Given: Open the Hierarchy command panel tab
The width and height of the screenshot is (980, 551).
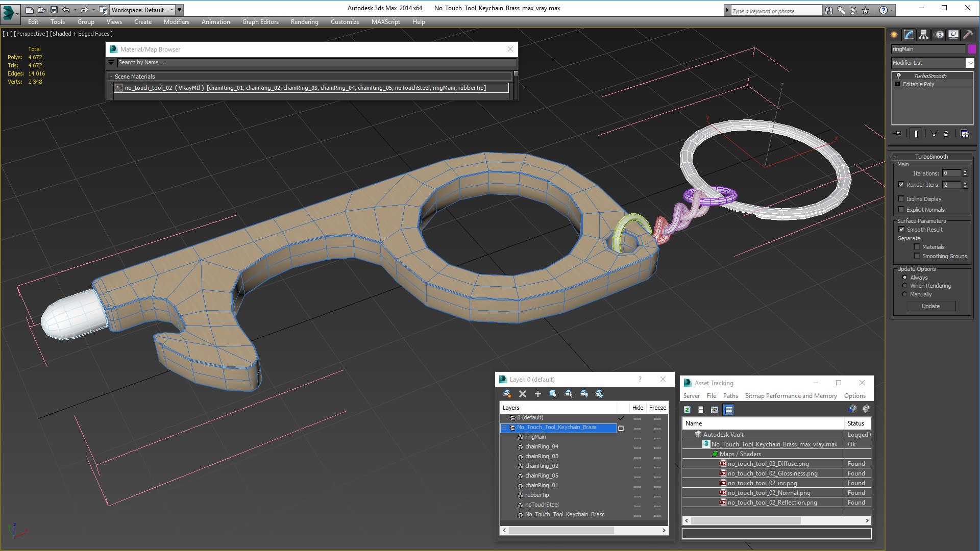Looking at the screenshot, I should click(923, 35).
